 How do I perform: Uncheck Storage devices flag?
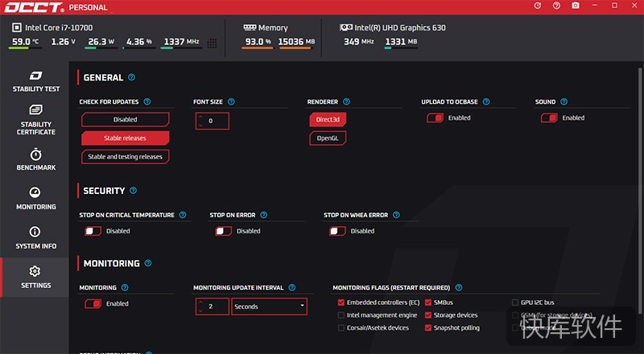pyautogui.click(x=428, y=315)
